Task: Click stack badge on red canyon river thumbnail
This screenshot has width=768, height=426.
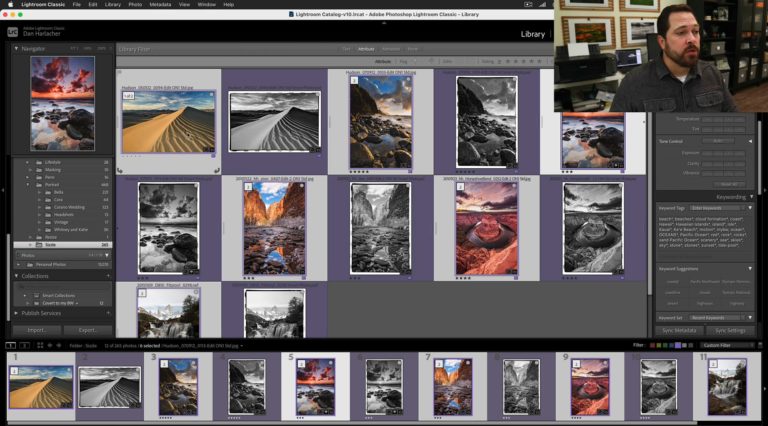Action: coord(248,187)
